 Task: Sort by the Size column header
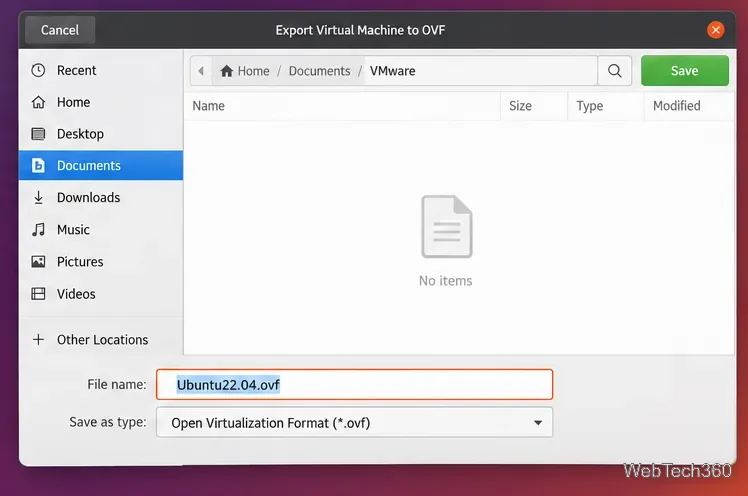click(534, 106)
